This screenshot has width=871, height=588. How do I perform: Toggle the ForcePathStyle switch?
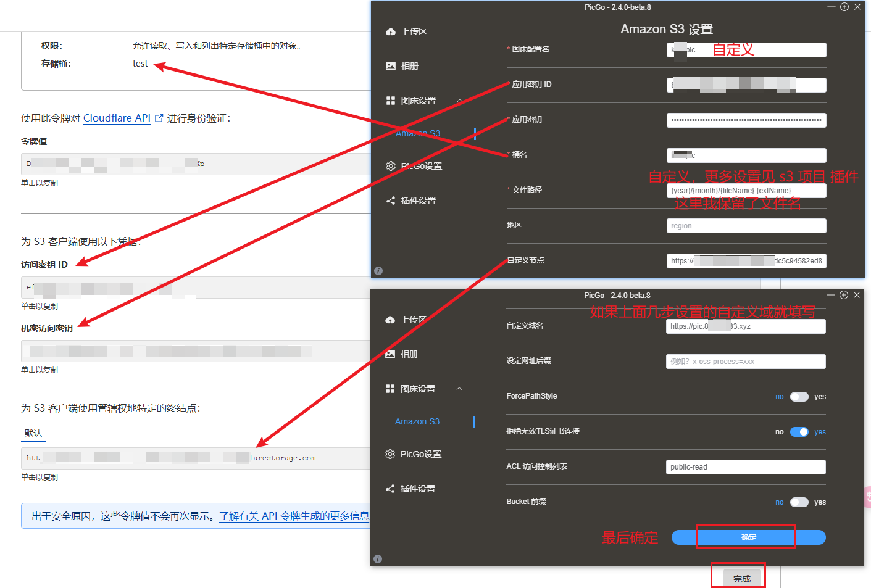[x=799, y=397]
